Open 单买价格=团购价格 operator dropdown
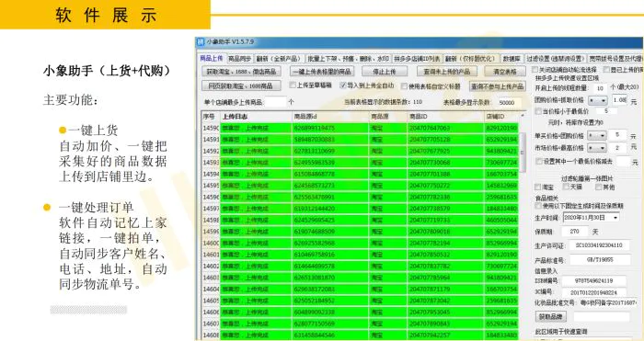The width and height of the screenshot is (644, 341). pos(597,135)
